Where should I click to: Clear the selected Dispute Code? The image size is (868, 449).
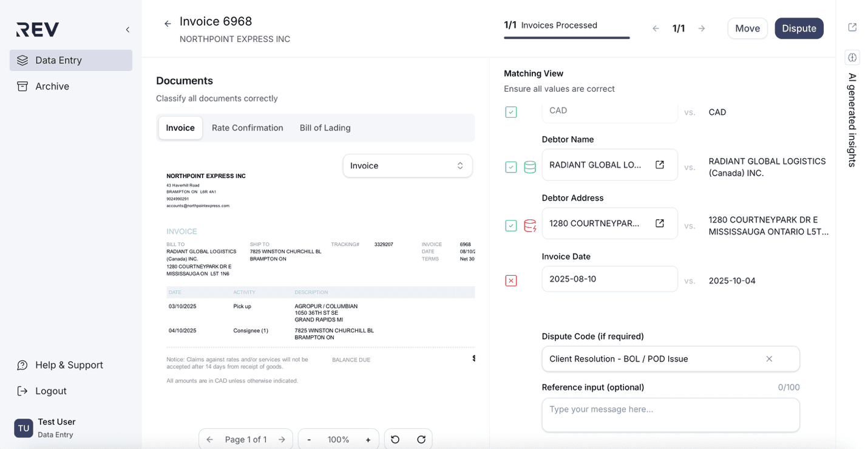click(x=769, y=359)
